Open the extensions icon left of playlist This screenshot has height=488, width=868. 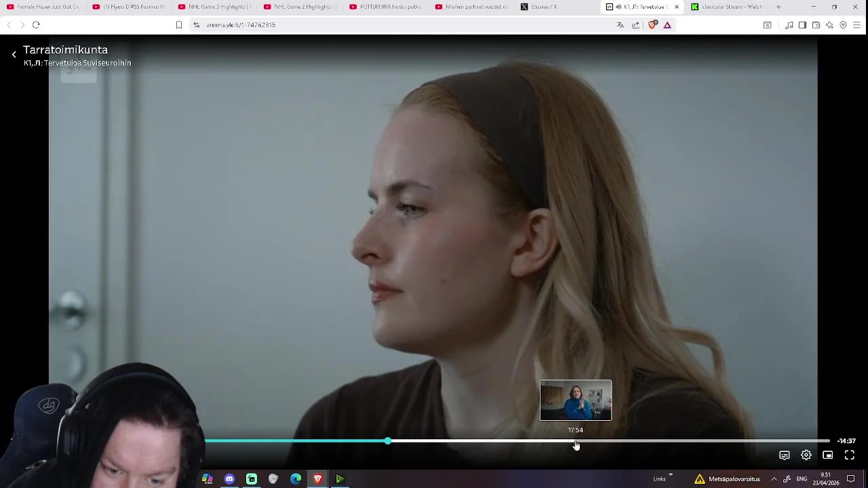(x=767, y=25)
